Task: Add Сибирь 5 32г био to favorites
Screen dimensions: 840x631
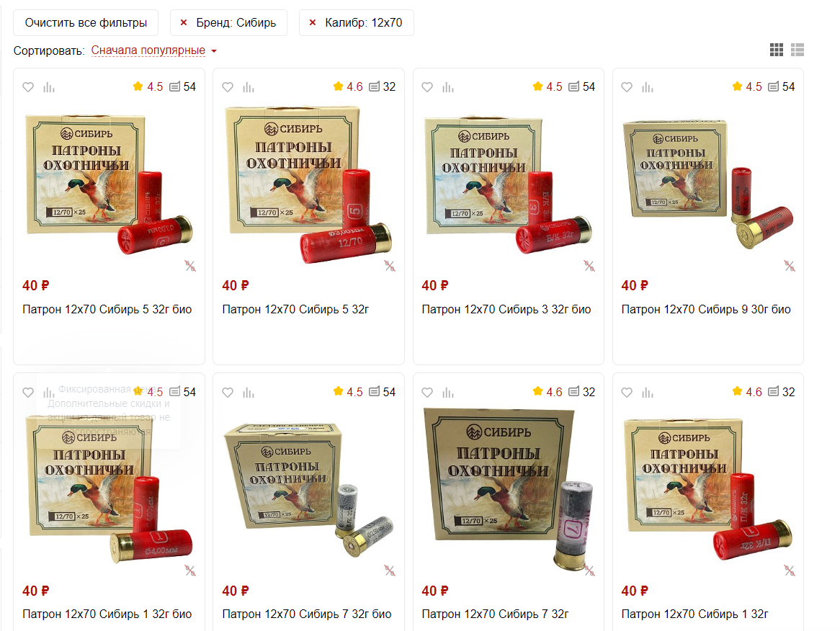Action: pyautogui.click(x=28, y=87)
